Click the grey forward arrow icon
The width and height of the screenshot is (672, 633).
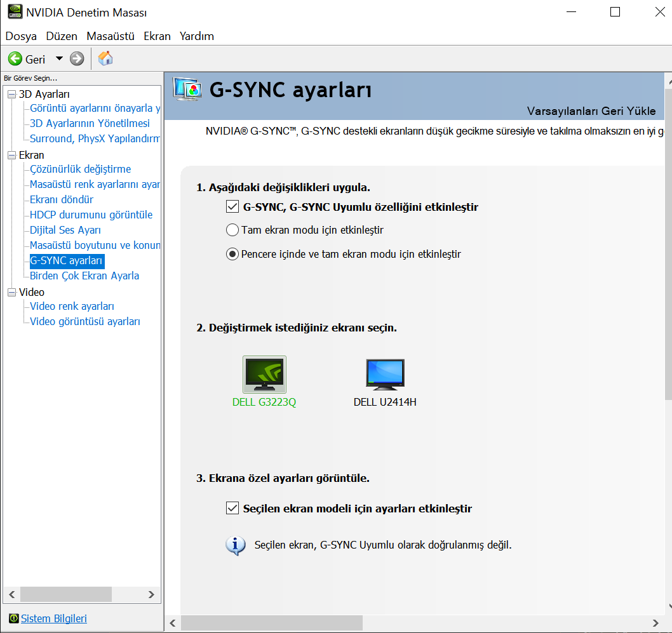(x=77, y=58)
